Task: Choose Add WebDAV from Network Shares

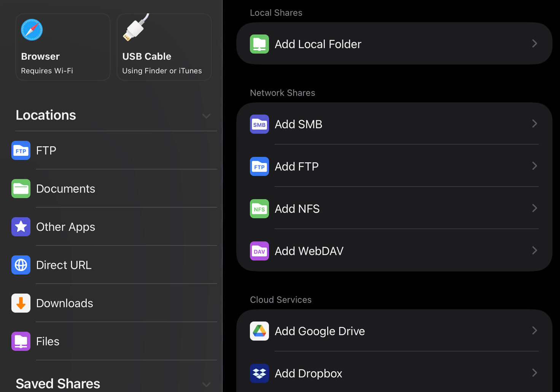Action: (x=309, y=251)
